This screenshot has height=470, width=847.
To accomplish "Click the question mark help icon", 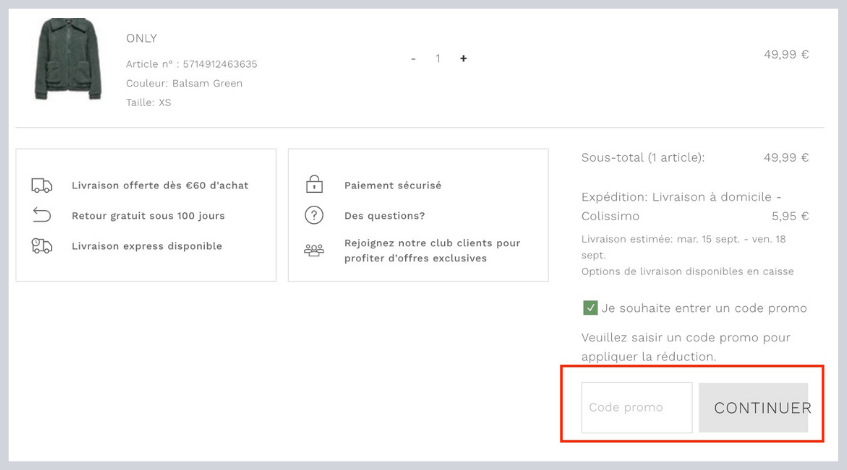I will [314, 215].
